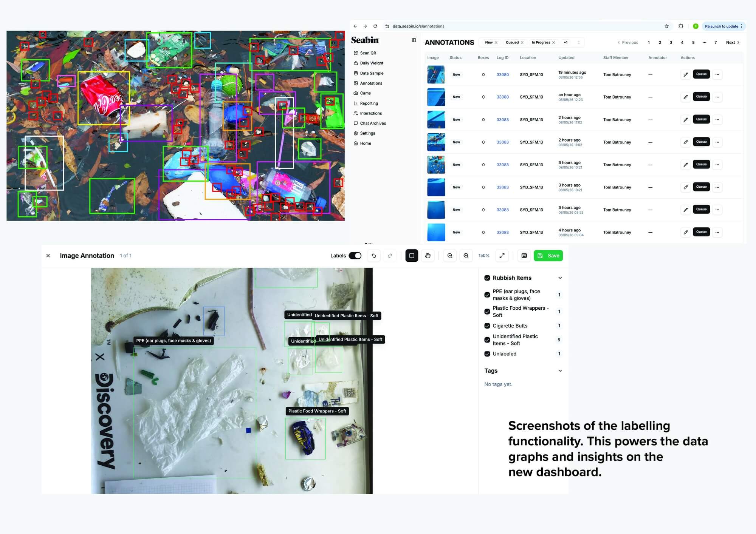Uncheck the Cigarette Butts category
Screen dimensions: 756x534
pyautogui.click(x=487, y=326)
